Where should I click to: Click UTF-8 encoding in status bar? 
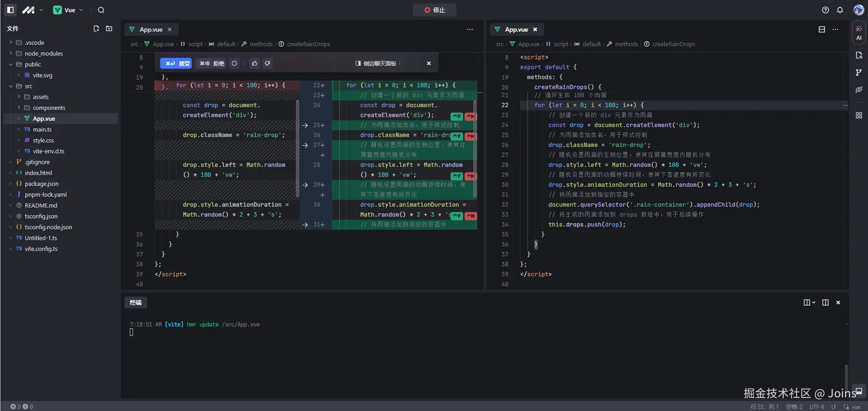(x=817, y=406)
